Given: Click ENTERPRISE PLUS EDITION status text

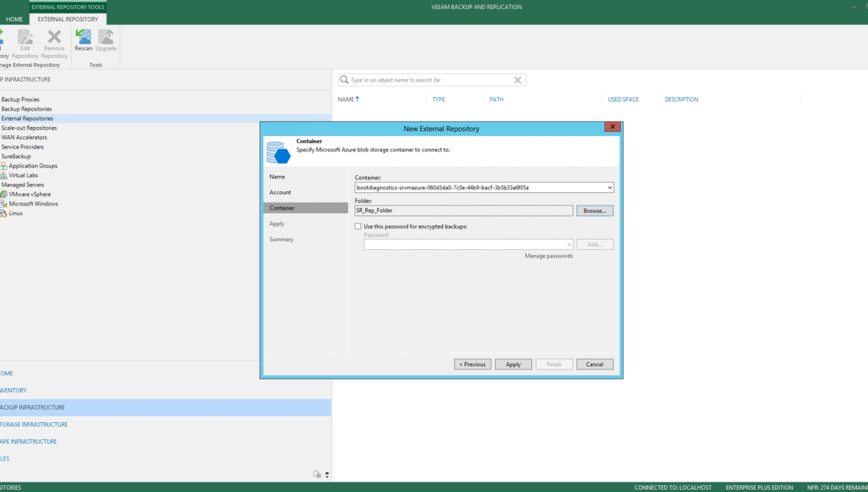Looking at the screenshot, I should [759, 488].
